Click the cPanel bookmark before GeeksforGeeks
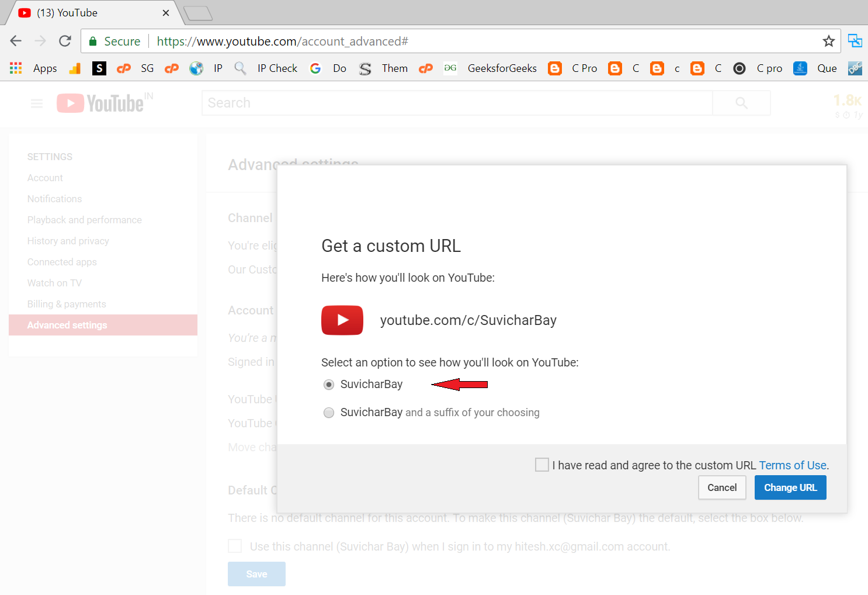Image resolution: width=868 pixels, height=595 pixels. tap(426, 68)
